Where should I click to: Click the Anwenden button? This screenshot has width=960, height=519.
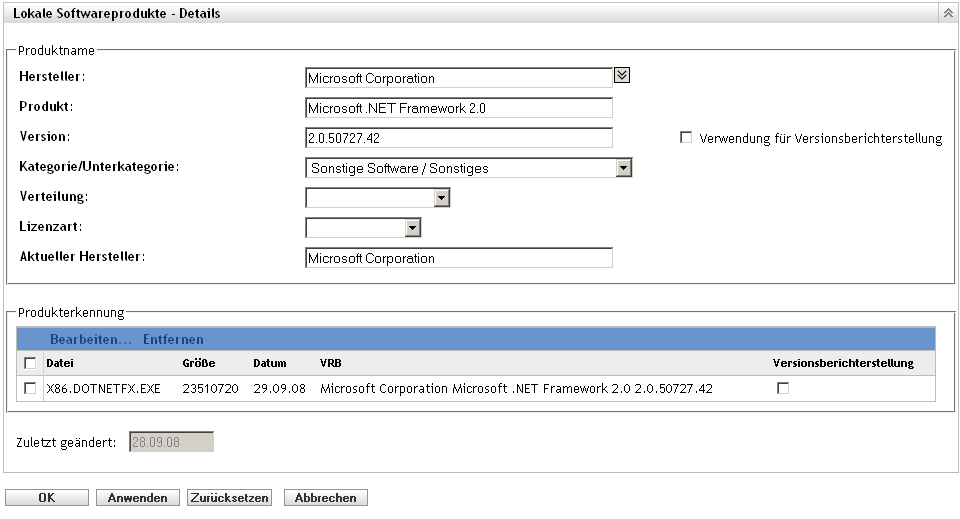click(x=138, y=498)
